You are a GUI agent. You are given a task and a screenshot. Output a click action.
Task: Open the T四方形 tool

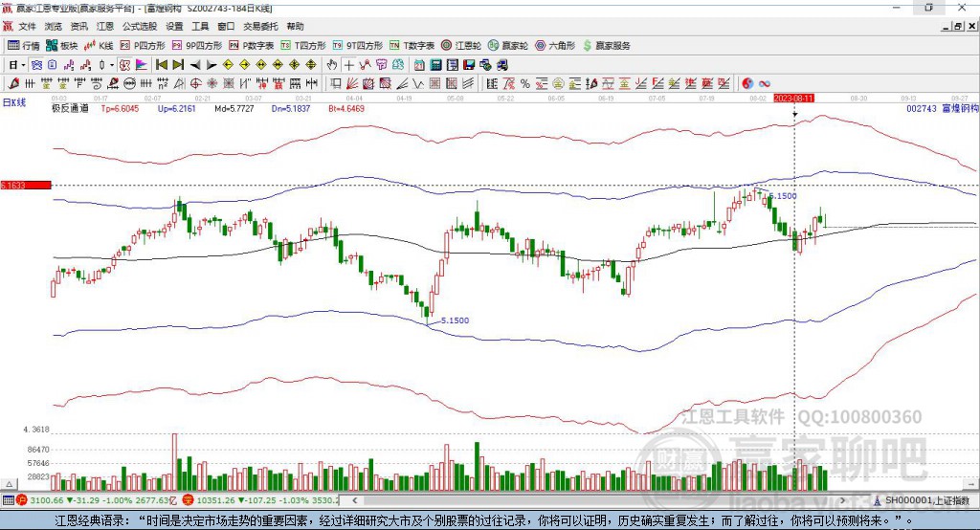[303, 46]
